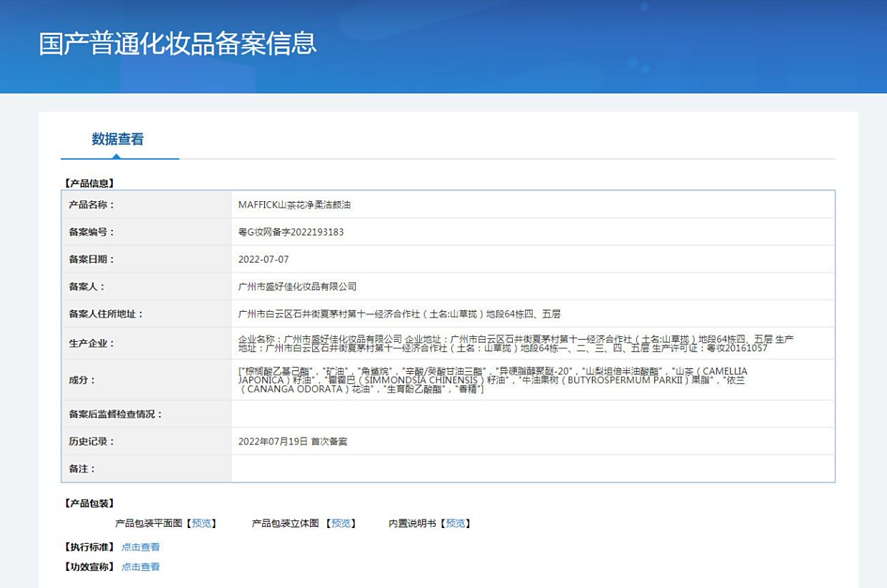Screen dimensions: 887x588
Task: Open the 数据查看 tab
Action: [x=118, y=139]
